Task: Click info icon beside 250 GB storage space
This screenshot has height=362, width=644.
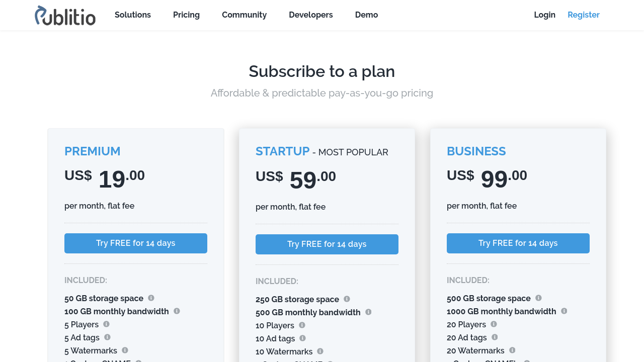Action: (347, 299)
